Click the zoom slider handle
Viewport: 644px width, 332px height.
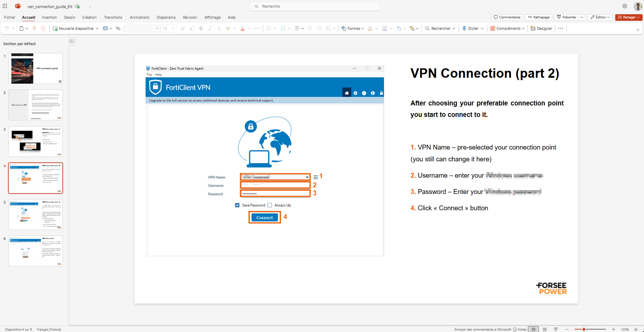(x=584, y=329)
